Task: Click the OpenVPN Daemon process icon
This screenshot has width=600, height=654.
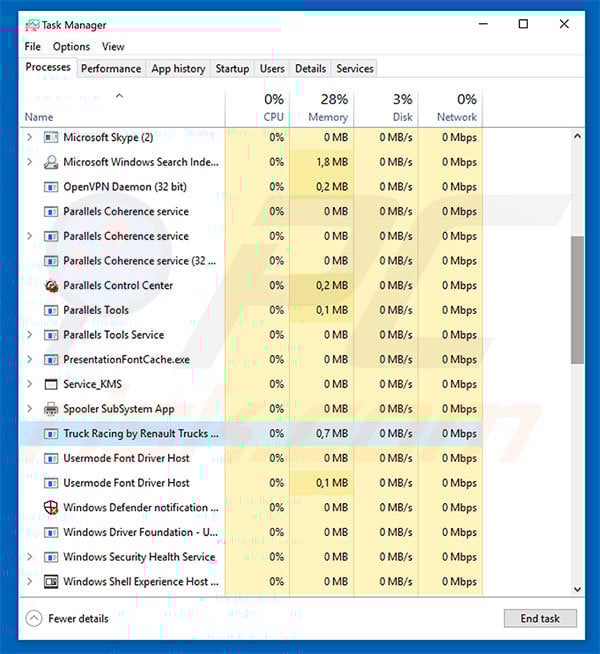Action: (51, 186)
